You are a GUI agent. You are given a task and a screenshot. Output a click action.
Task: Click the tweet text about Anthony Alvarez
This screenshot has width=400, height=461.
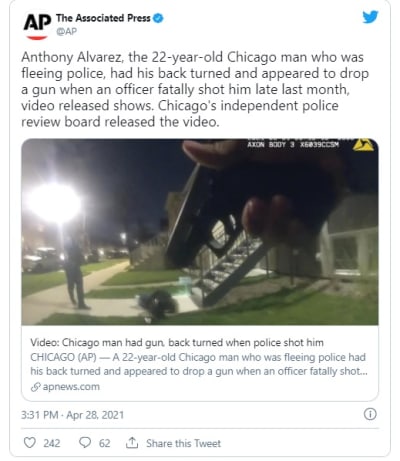[x=195, y=89]
